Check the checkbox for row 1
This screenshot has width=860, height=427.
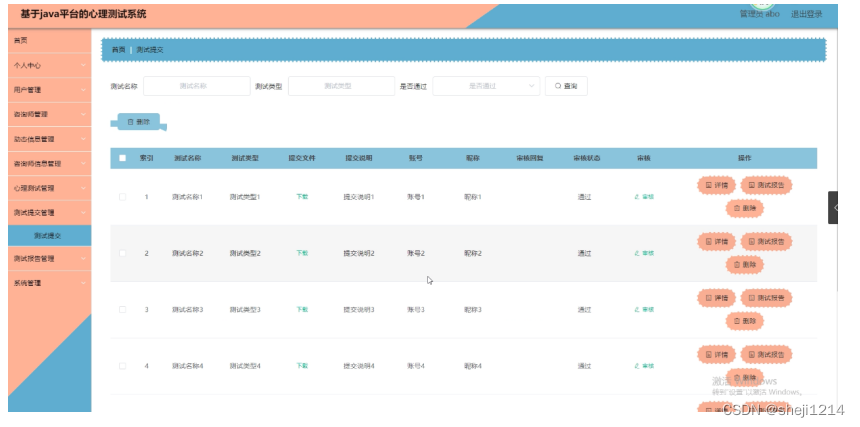click(x=122, y=197)
